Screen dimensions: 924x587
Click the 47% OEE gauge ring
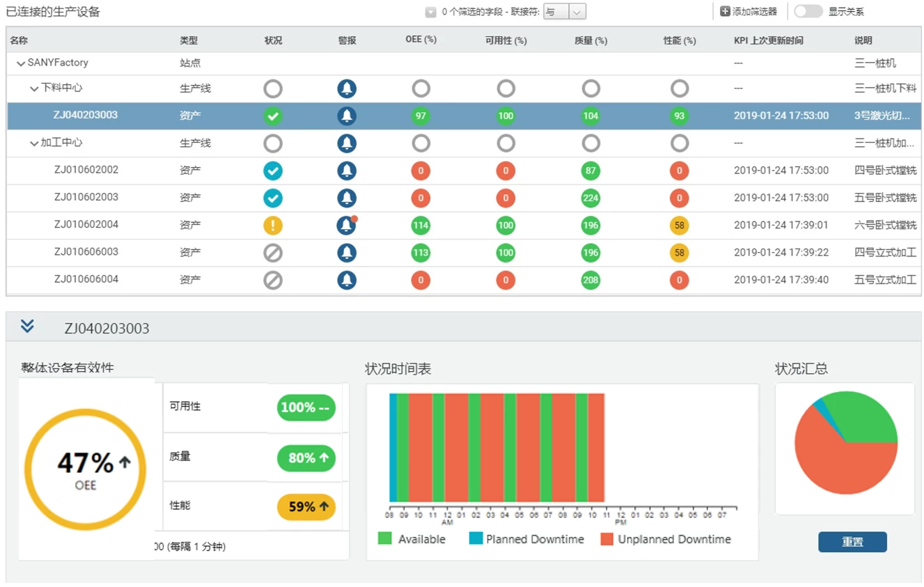point(86,470)
